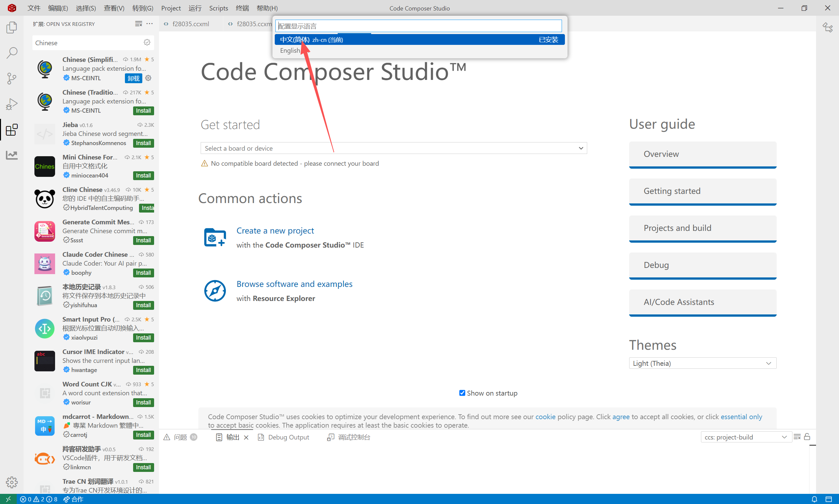Click the notifications bell in status bar
This screenshot has width=839, height=504.
814,499
